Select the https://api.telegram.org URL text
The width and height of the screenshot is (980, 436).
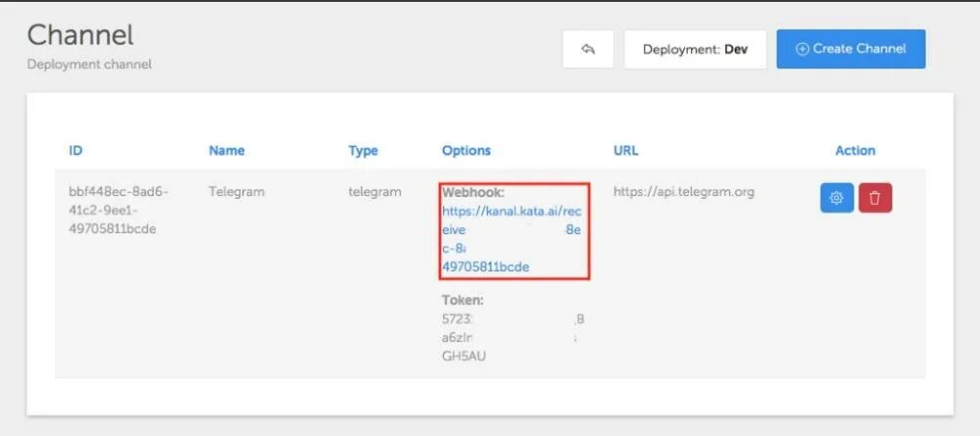pyautogui.click(x=684, y=192)
